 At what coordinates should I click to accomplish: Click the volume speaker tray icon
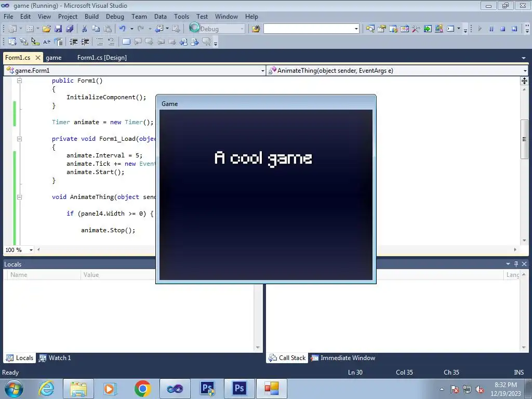pos(480,390)
